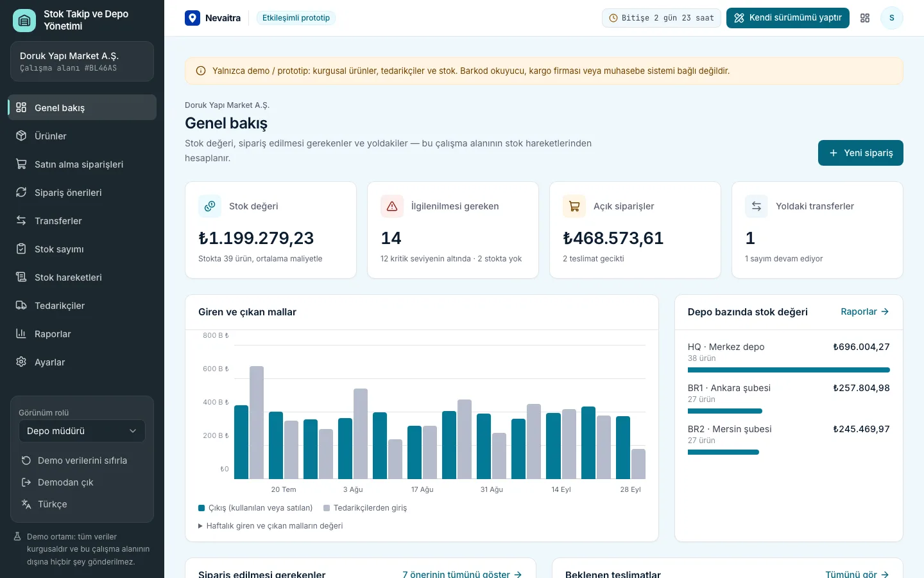924x578 pixels.
Task: Open Tedarikçiler truck icon
Action: (21, 306)
